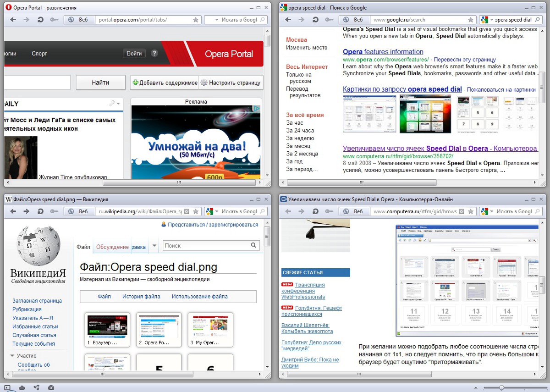Screen dimensions: 550x392
Task: Select История файла tab
Action: pos(141,297)
